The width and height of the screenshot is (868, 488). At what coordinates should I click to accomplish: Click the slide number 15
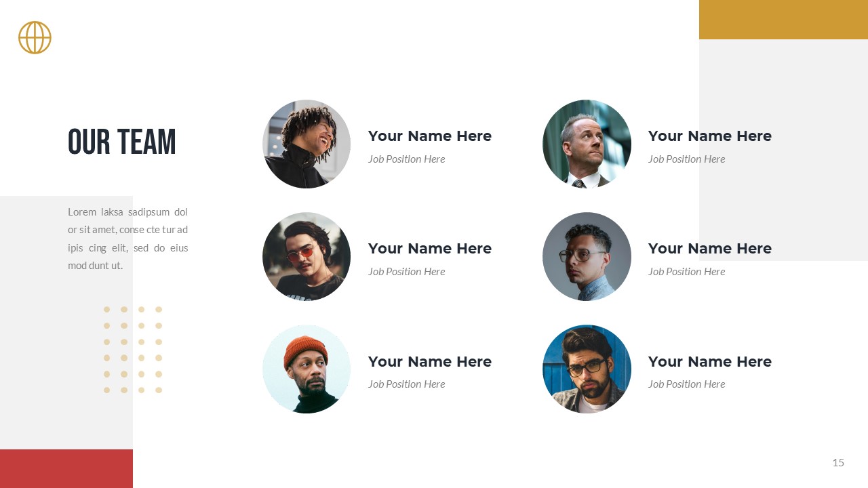click(838, 463)
